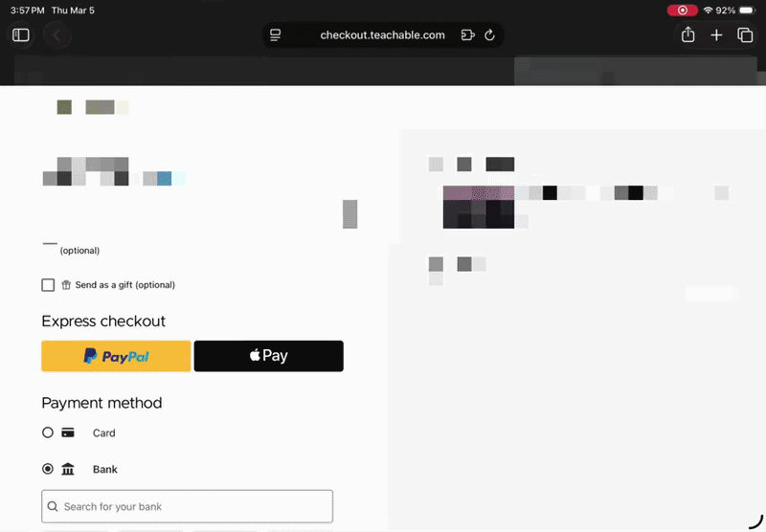Tap the bank building icon beside Bank
This screenshot has width=766, height=532.
pos(68,469)
